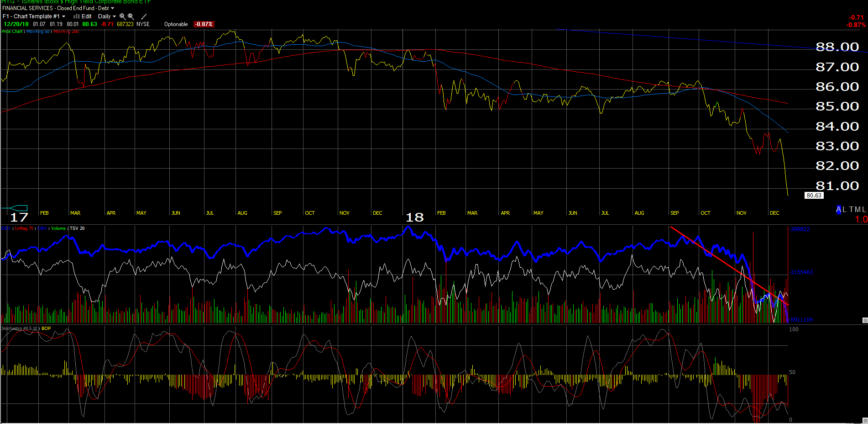Click the red 1.0 value under scale letters

pos(861,219)
